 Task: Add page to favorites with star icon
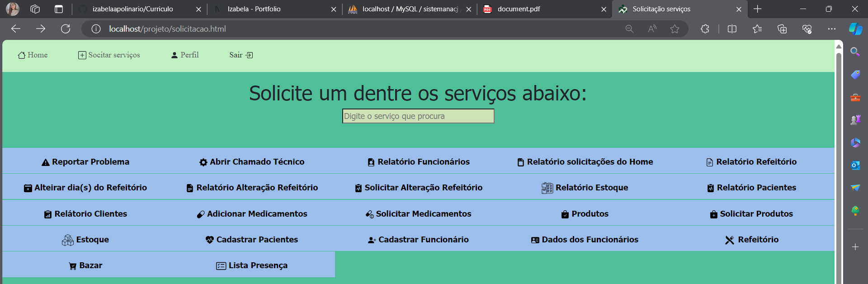(x=675, y=29)
